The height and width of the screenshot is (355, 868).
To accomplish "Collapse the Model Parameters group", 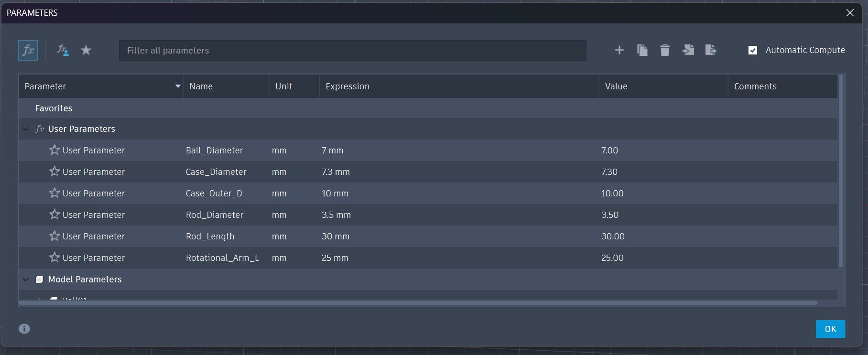I will 26,280.
